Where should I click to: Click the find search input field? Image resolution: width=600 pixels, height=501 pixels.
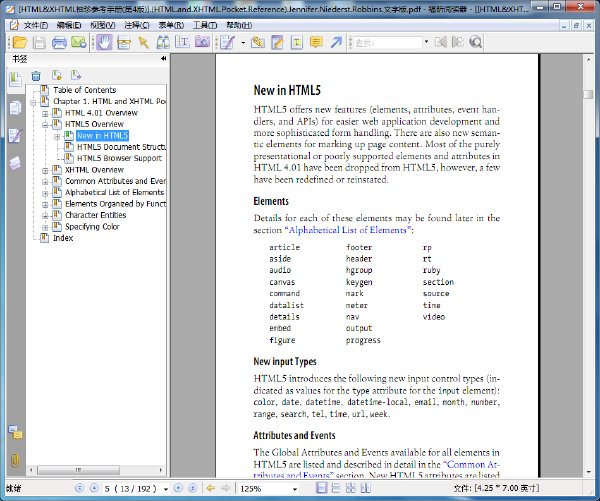388,42
